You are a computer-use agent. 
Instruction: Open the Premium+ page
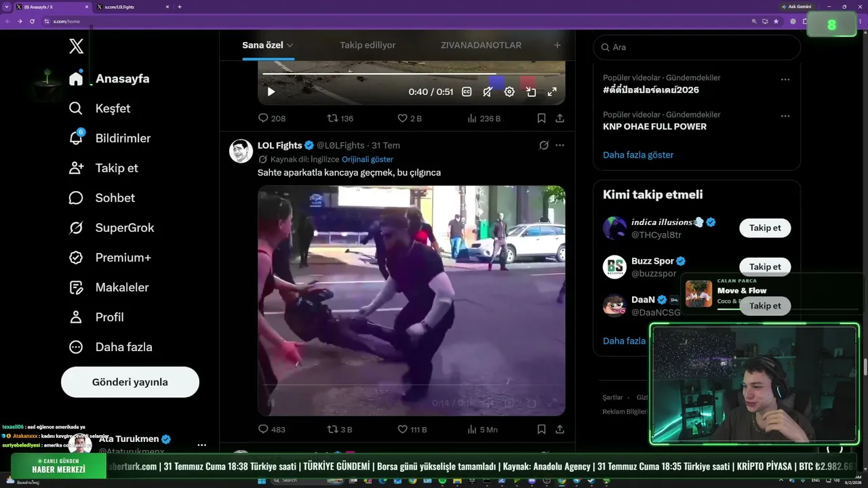click(110, 258)
